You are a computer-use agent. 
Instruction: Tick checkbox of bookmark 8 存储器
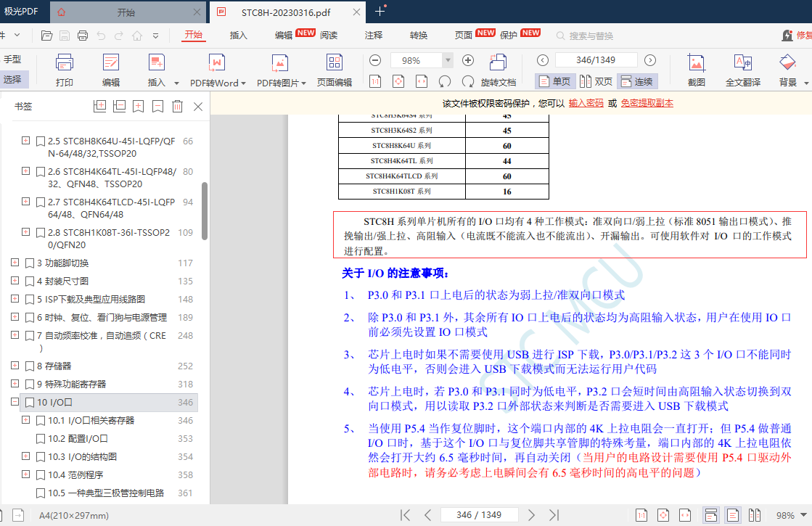(x=30, y=366)
